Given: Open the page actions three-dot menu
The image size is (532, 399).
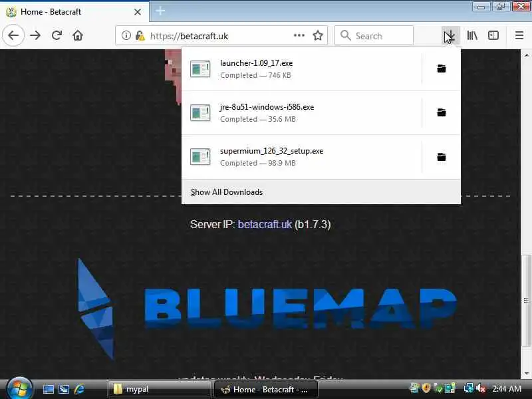Looking at the screenshot, I should 299,35.
